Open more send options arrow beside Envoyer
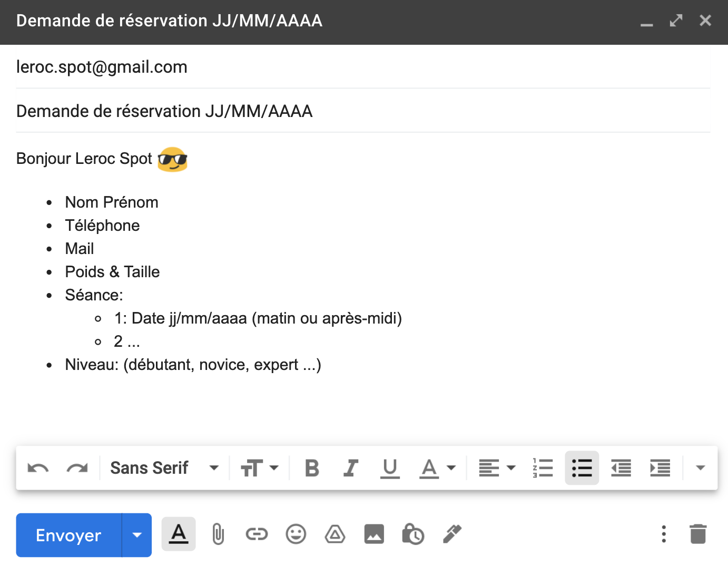The width and height of the screenshot is (728, 566). click(x=137, y=535)
